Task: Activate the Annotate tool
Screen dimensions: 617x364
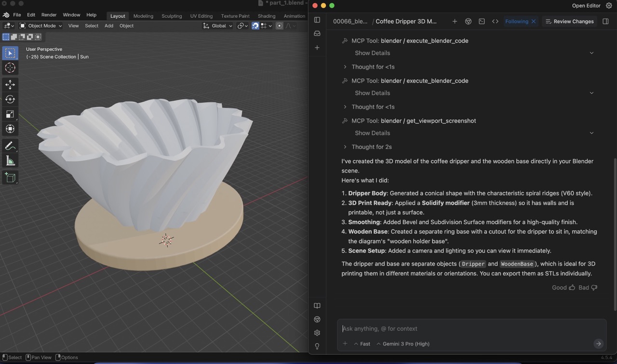Action: (10, 146)
